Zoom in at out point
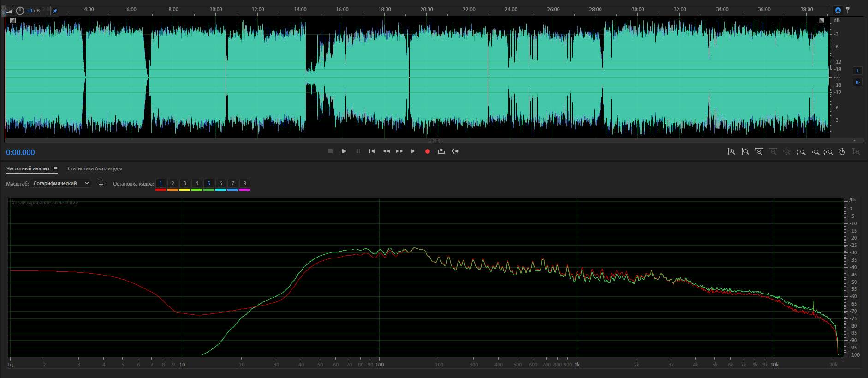The height and width of the screenshot is (378, 868). click(815, 152)
